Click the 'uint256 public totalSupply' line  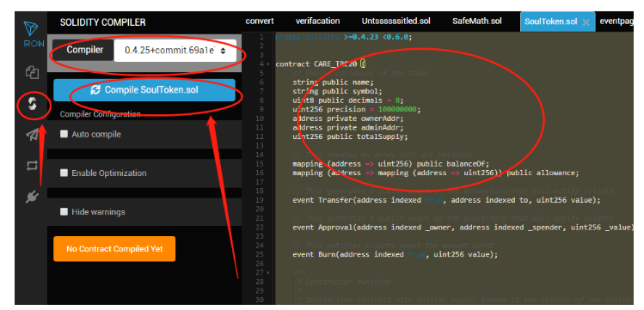click(350, 137)
